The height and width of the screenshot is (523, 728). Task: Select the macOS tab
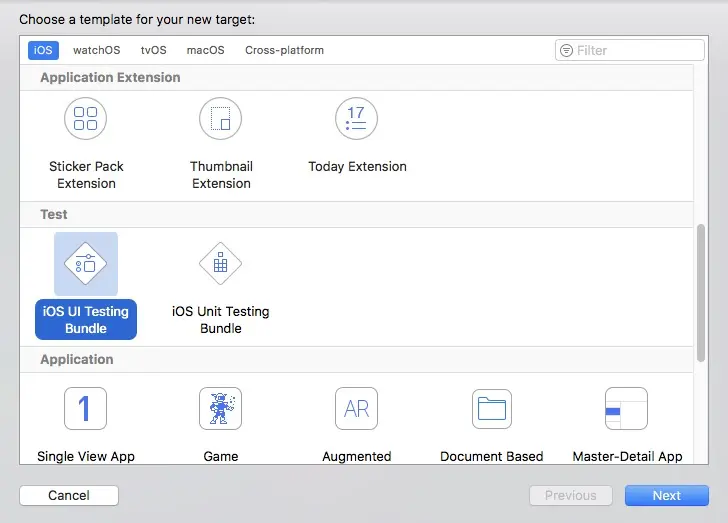[x=206, y=50]
